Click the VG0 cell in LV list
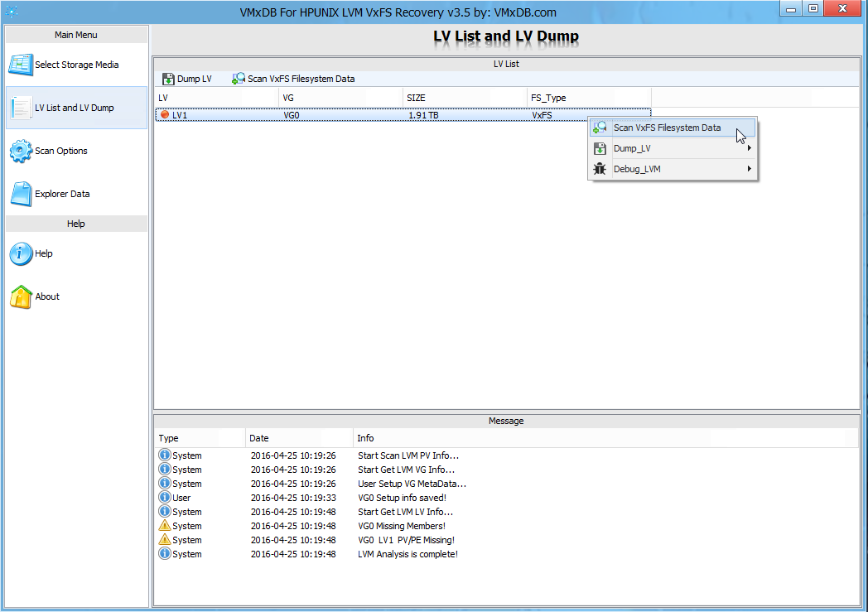This screenshot has height=612, width=868. tap(292, 115)
